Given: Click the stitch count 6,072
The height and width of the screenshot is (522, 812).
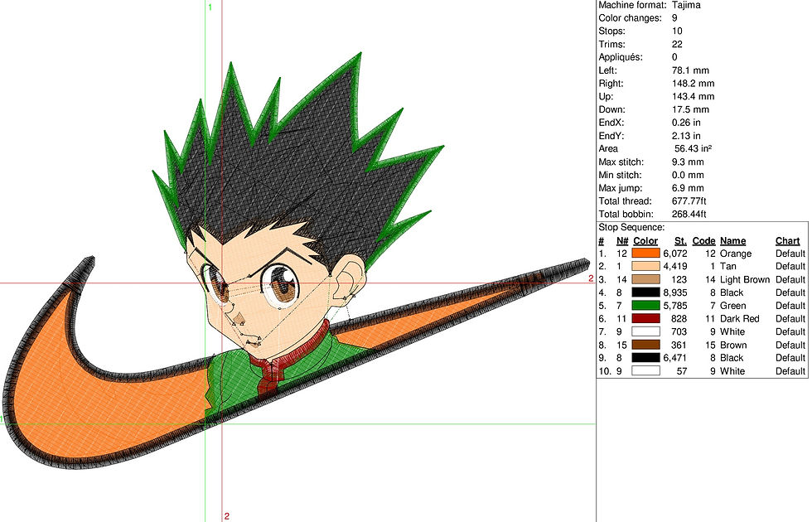Looking at the screenshot, I should [675, 254].
